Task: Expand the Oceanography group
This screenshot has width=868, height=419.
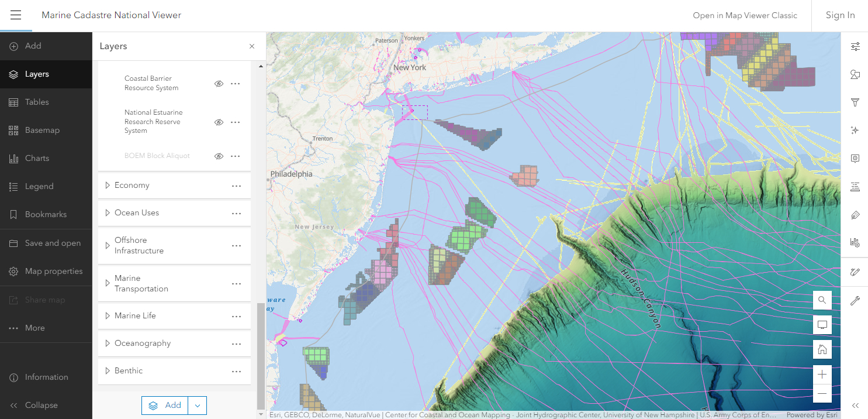Action: click(107, 344)
